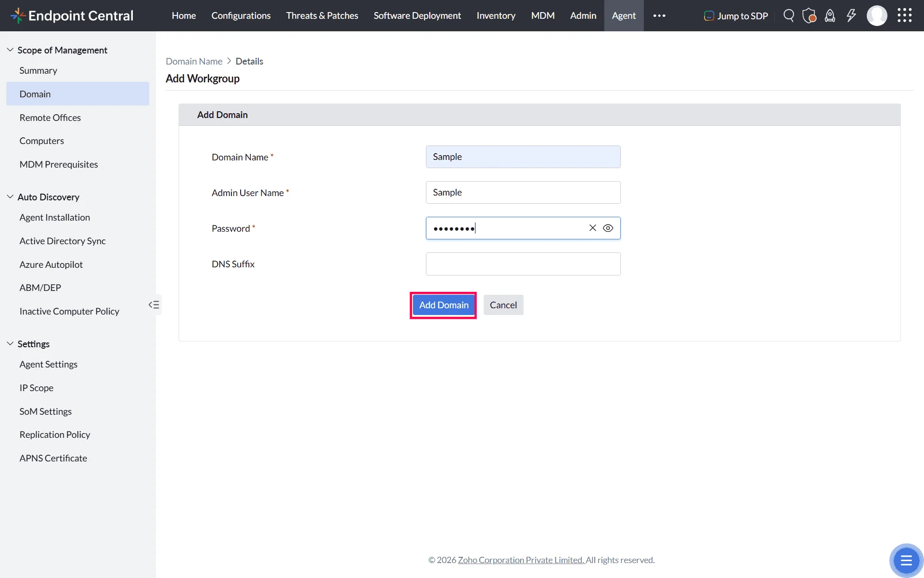
Task: Focus the Admin User Name field
Action: click(523, 192)
